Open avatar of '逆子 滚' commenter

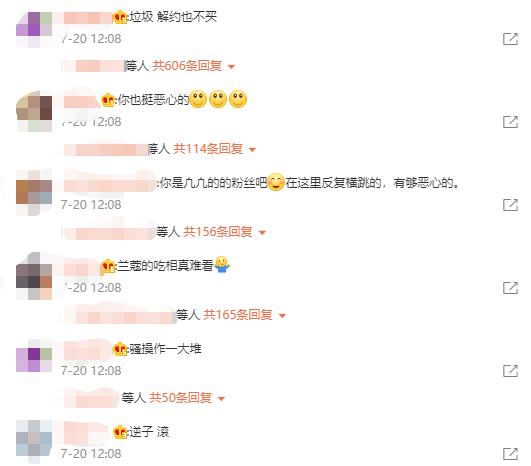[x=34, y=442]
